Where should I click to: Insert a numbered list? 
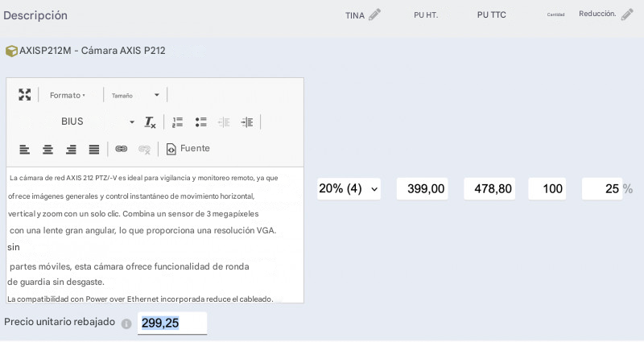pos(177,122)
